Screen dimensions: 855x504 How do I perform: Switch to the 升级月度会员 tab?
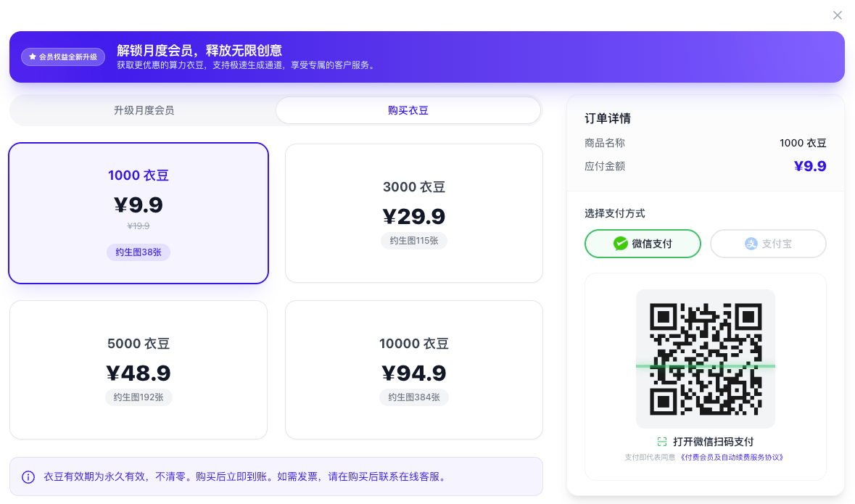pyautogui.click(x=144, y=110)
